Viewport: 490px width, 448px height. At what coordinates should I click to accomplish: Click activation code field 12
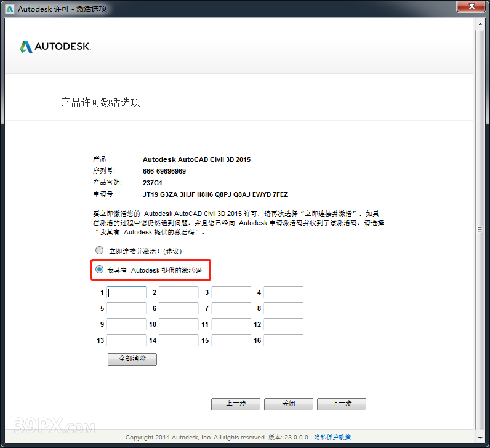click(283, 324)
